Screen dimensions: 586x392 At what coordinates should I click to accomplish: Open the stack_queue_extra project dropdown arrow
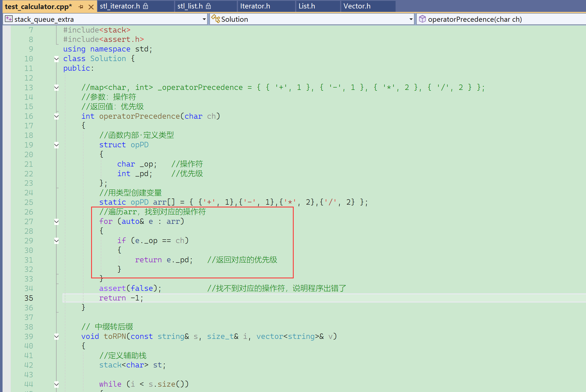point(204,19)
